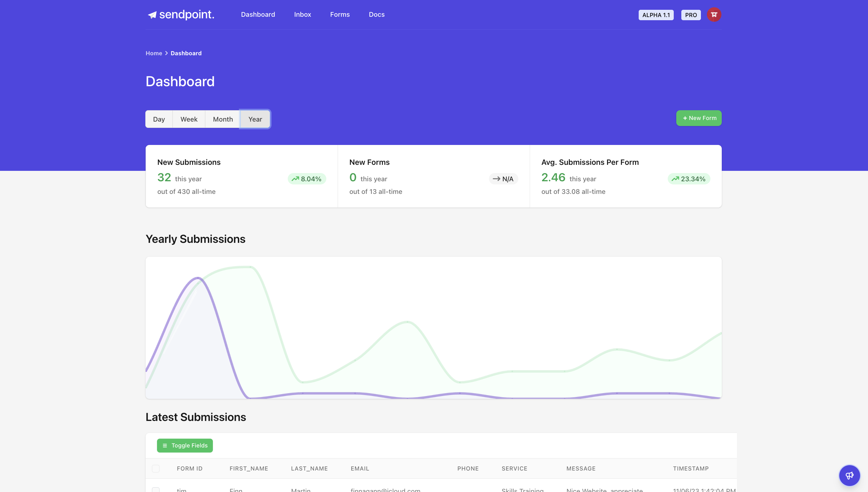Check the select-all checkbox in table header
The image size is (868, 492).
coord(156,469)
